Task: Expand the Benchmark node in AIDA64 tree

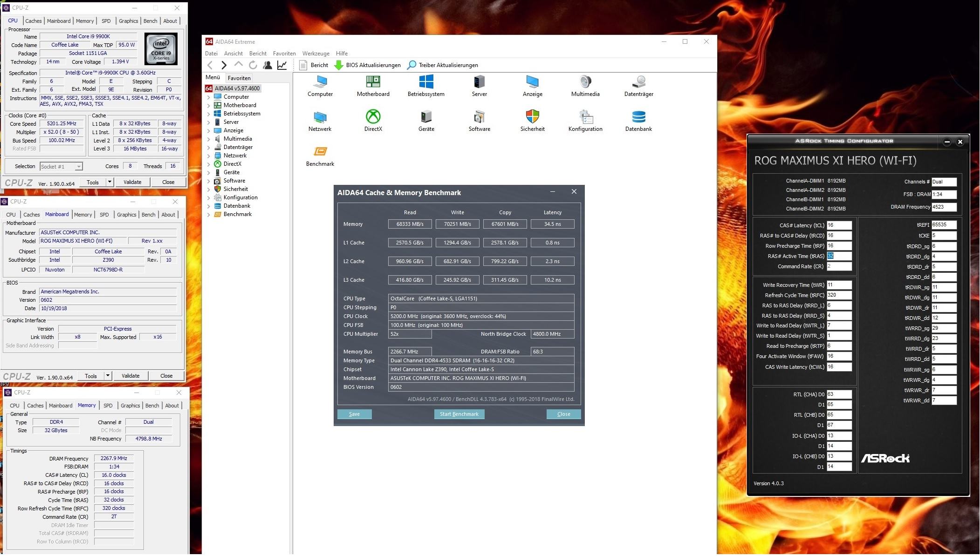Action: (208, 214)
